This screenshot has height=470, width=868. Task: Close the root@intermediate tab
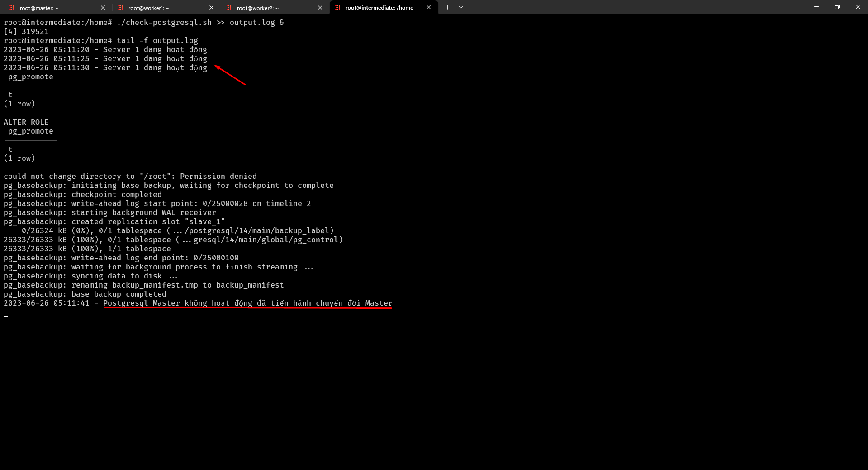(x=428, y=7)
